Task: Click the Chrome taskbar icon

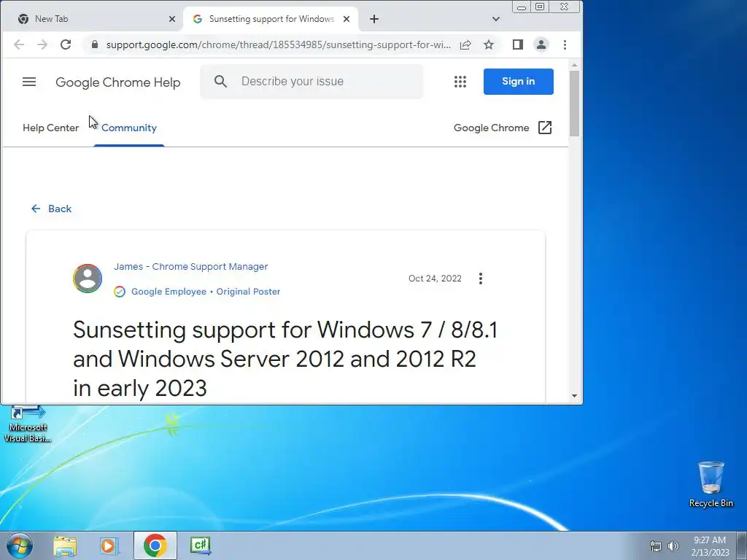Action: (155, 545)
